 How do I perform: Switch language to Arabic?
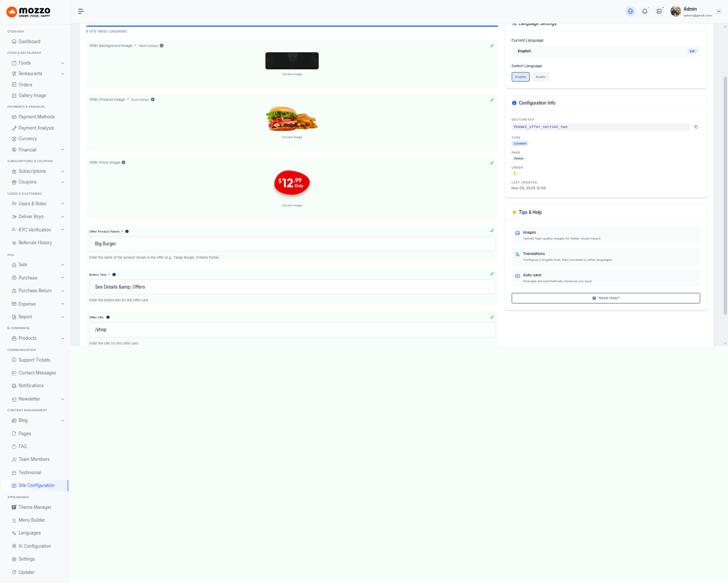tap(540, 77)
